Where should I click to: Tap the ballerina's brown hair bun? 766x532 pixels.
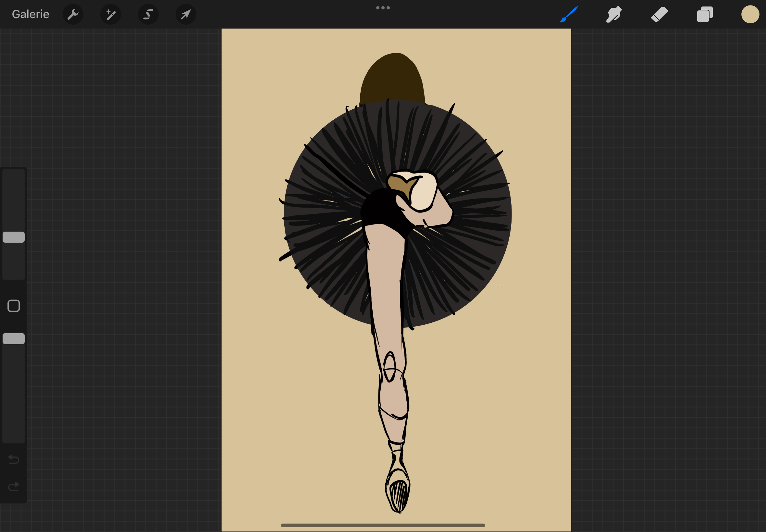[392, 78]
